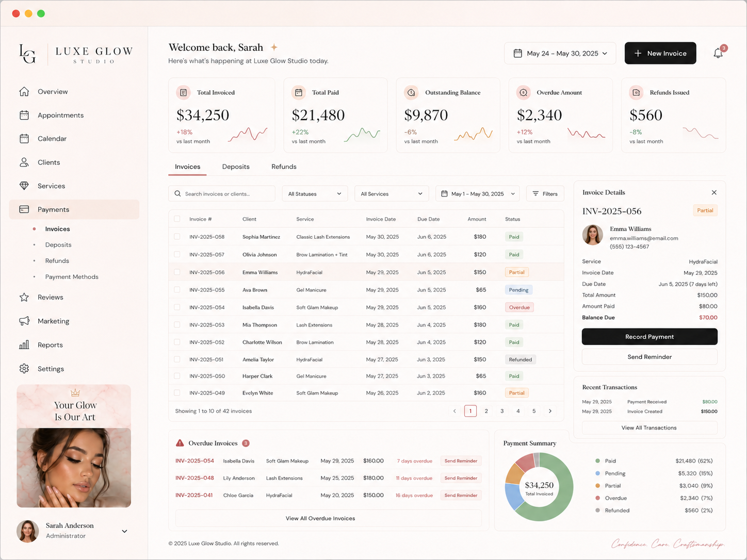Screen dimensions: 747x560
Task: Toggle the select-all checkbox in table header
Action: 177,219
